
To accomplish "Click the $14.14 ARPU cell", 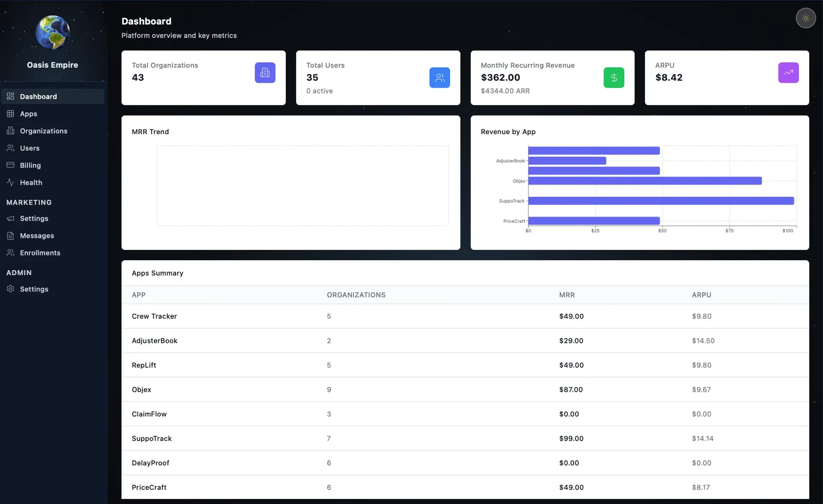I will (x=703, y=438).
